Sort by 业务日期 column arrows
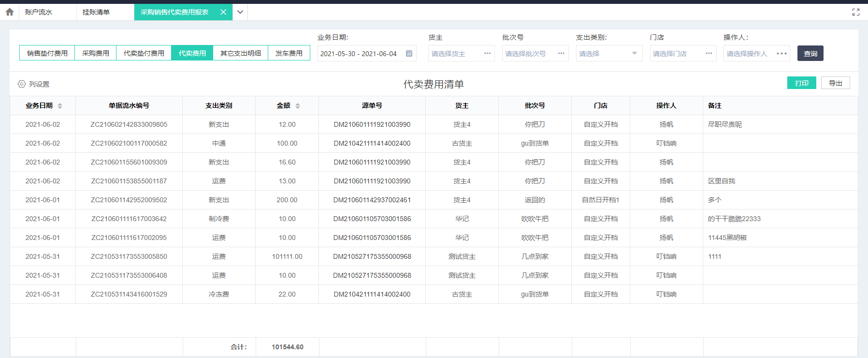The image size is (868, 358). coord(60,105)
